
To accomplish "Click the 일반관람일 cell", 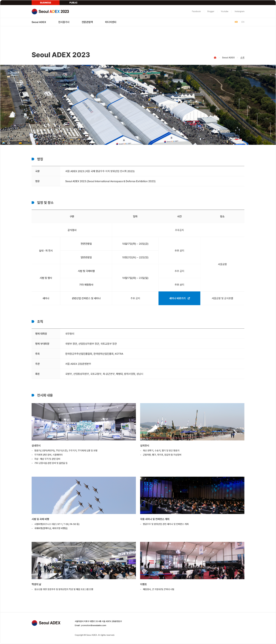I will (86, 257).
